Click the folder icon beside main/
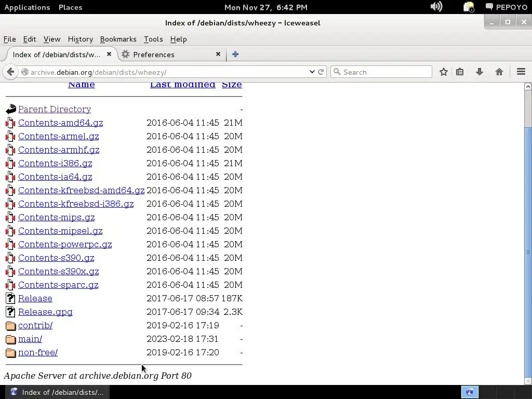 [x=11, y=339]
